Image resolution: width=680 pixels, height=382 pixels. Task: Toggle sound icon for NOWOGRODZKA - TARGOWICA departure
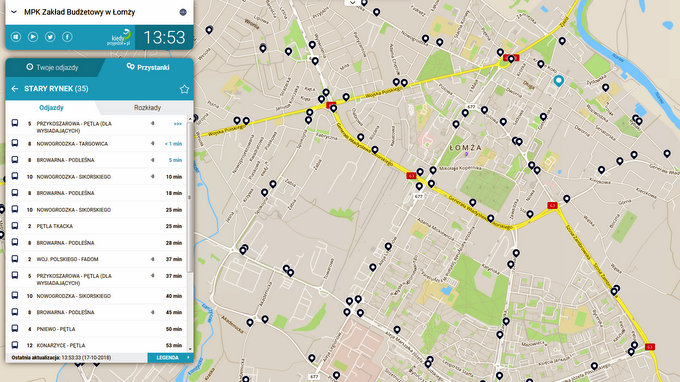point(153,144)
